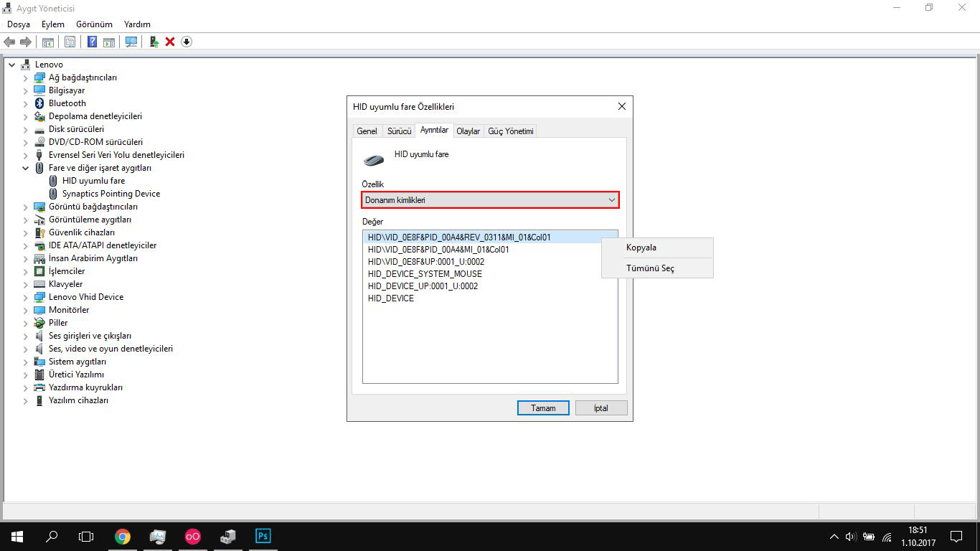Screen dimensions: 980x551
Task: Select the IDE ATA/ATAPI denetleyiciler entry
Action: [103, 245]
